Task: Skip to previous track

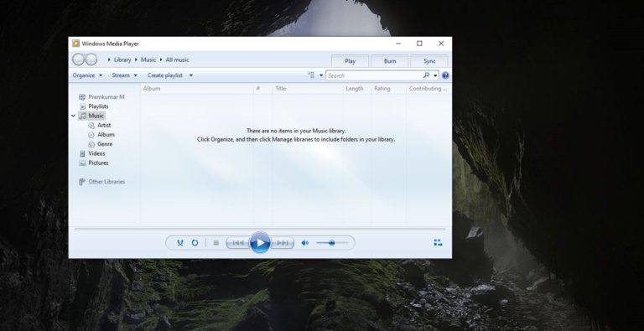Action: (238, 243)
